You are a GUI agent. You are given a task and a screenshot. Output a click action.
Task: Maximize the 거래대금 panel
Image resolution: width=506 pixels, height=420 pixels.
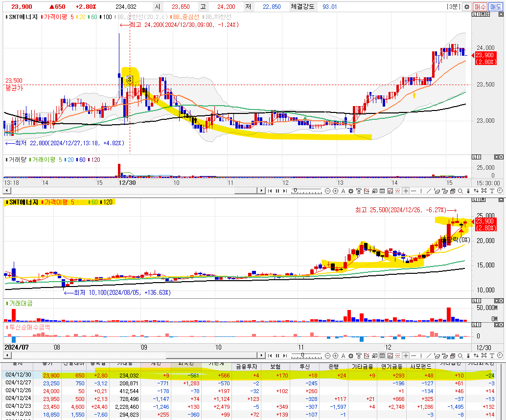(497, 301)
